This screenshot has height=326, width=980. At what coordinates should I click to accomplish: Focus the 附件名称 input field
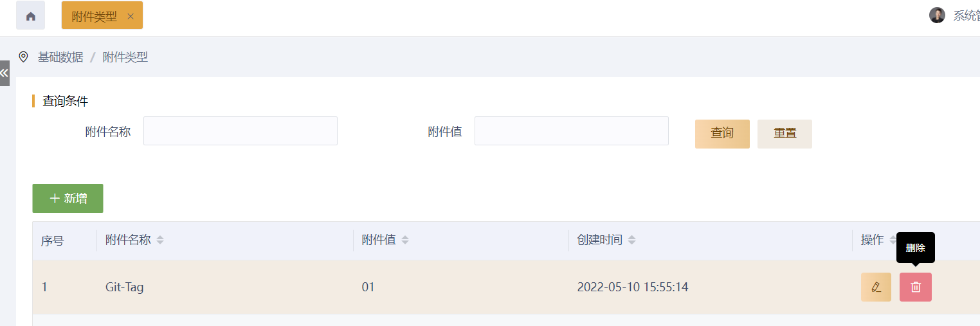[240, 131]
